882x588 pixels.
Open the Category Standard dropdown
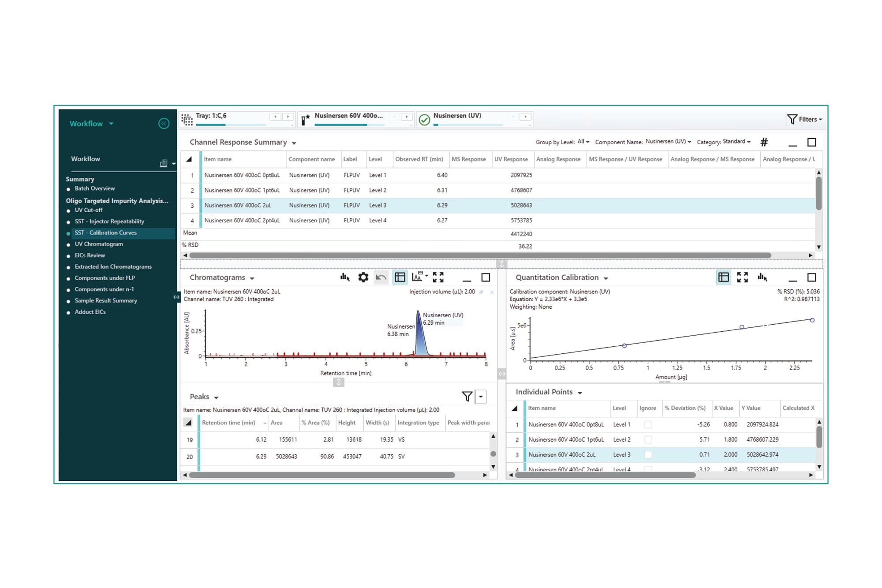(736, 142)
